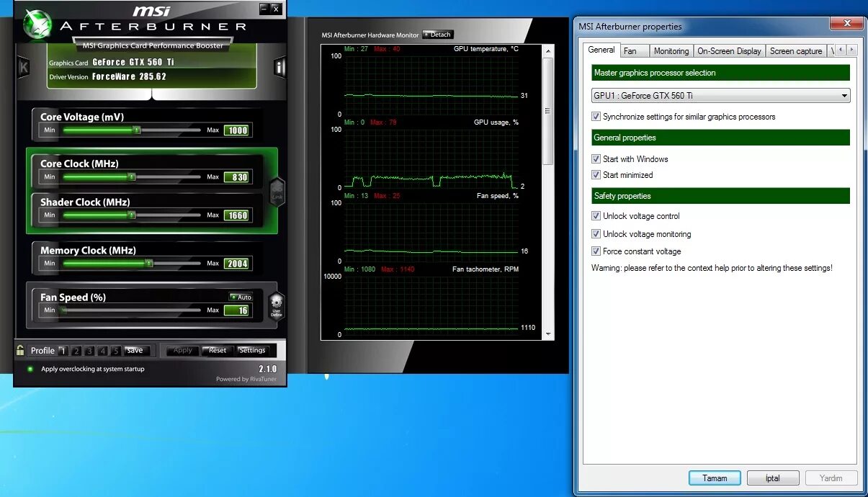Close the Afterburner main window
868x497 pixels.
point(276,9)
